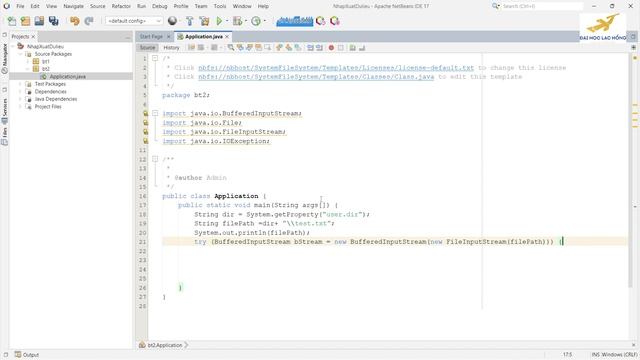
Task: Open the Run Project dropdown arrow
Action: coord(227,21)
